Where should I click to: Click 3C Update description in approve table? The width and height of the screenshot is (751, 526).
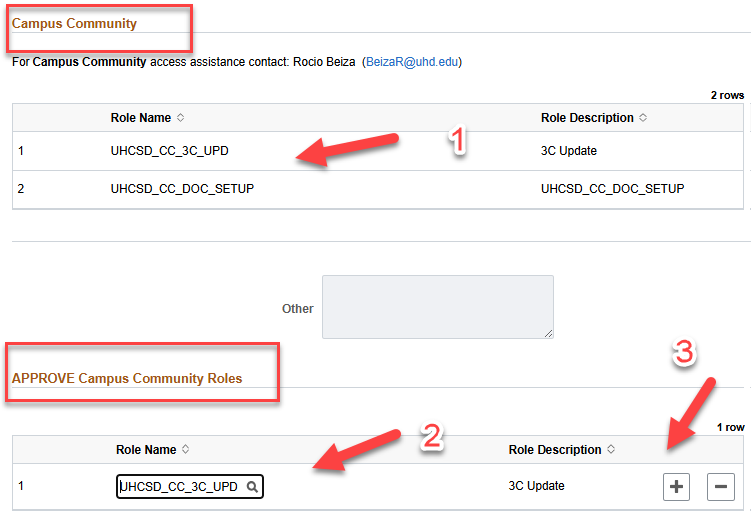point(536,487)
